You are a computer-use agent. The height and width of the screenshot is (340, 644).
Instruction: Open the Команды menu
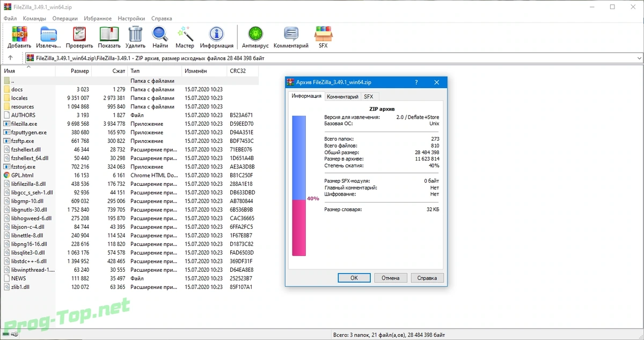tap(34, 18)
